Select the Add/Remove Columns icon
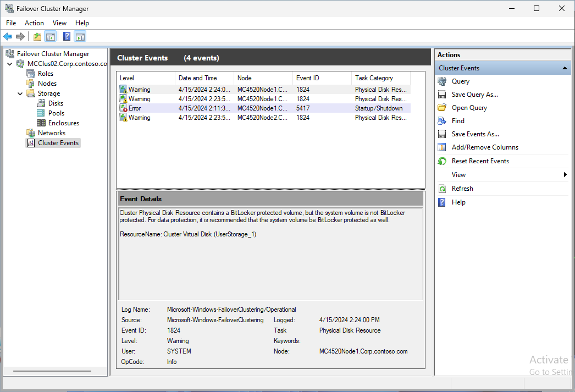This screenshot has height=392, width=575. pyautogui.click(x=443, y=147)
